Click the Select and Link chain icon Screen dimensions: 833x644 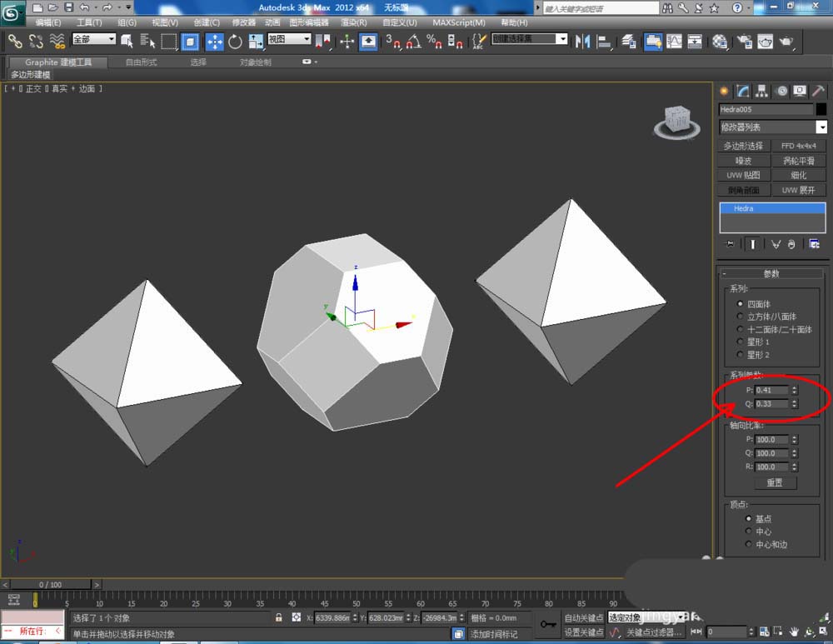click(x=15, y=42)
